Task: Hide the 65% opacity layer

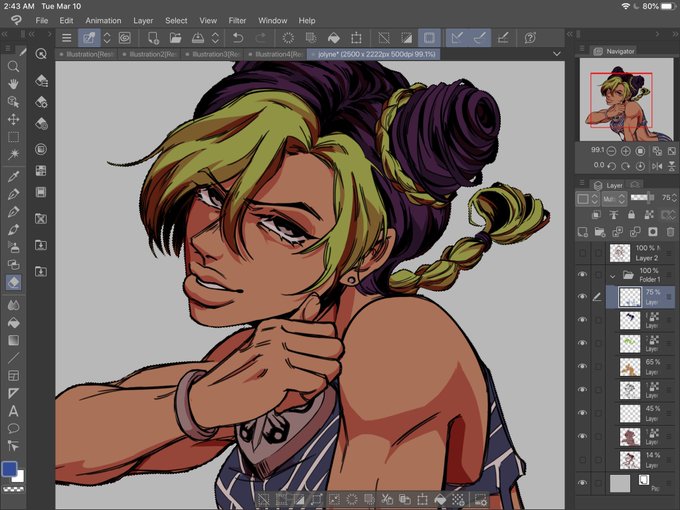Action: pyautogui.click(x=582, y=366)
